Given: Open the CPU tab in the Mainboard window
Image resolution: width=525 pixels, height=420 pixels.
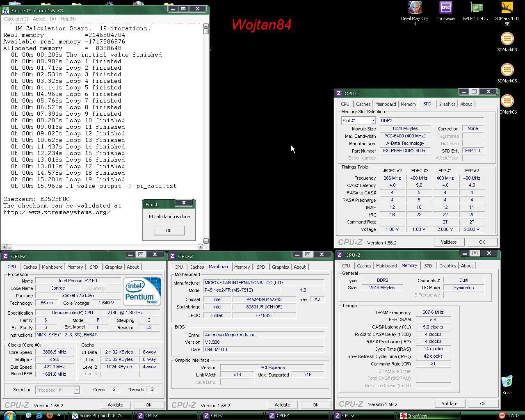Looking at the screenshot, I should pyautogui.click(x=178, y=267).
